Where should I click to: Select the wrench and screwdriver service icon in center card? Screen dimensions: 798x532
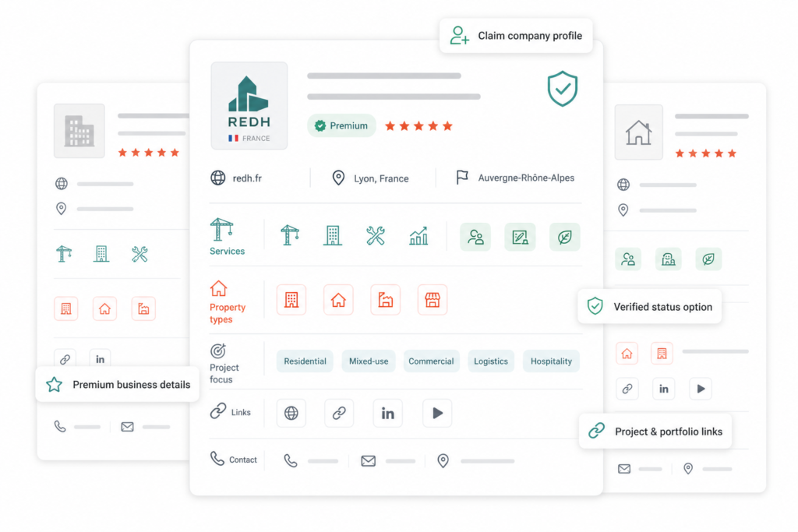click(375, 235)
